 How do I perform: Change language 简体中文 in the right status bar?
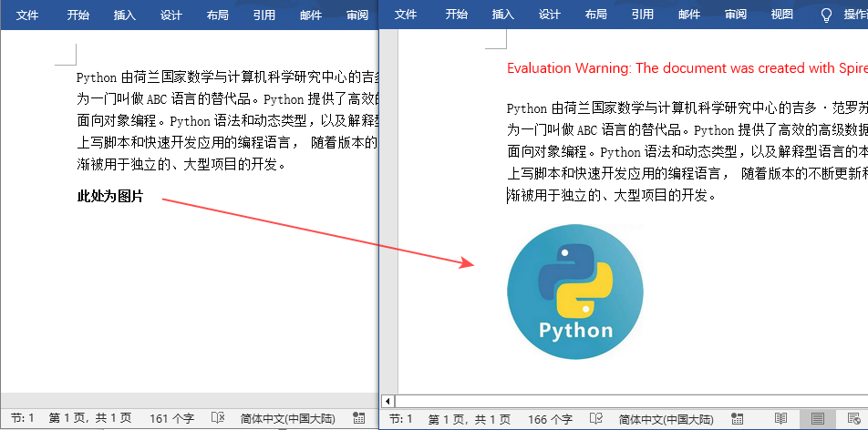pos(666,419)
